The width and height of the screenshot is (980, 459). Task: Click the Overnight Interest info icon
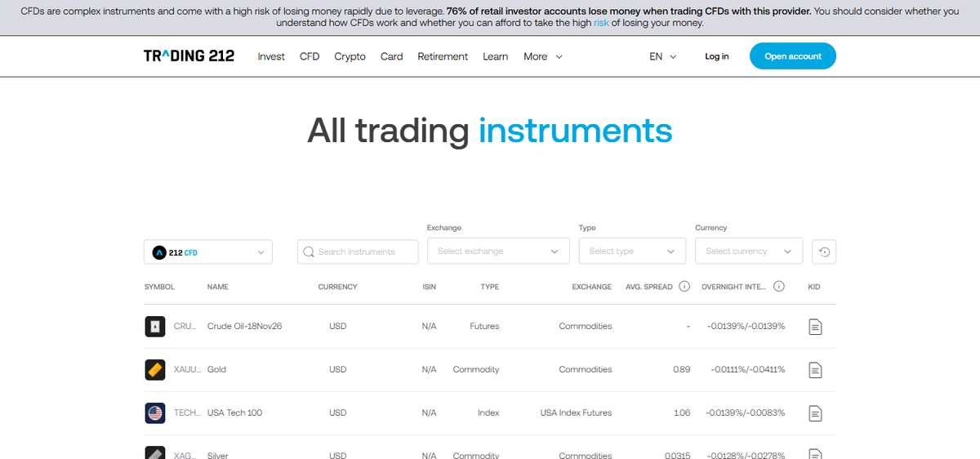tap(779, 287)
